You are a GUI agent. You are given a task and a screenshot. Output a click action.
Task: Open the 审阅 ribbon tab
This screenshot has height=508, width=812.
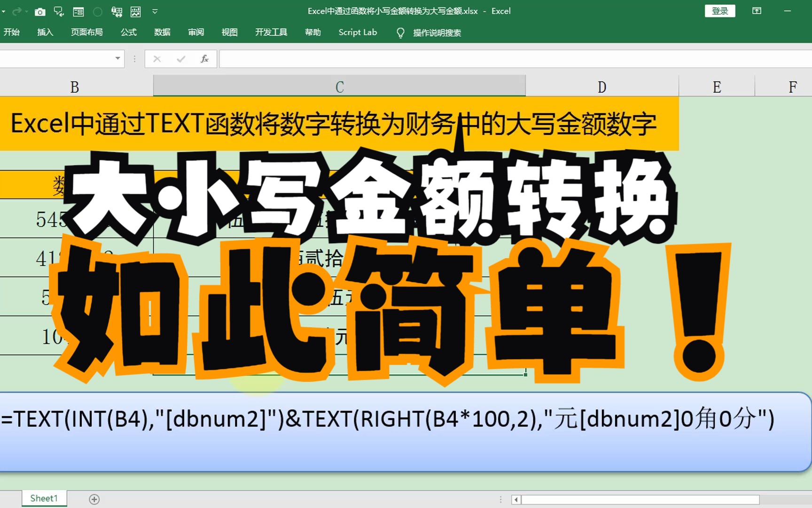(x=196, y=32)
